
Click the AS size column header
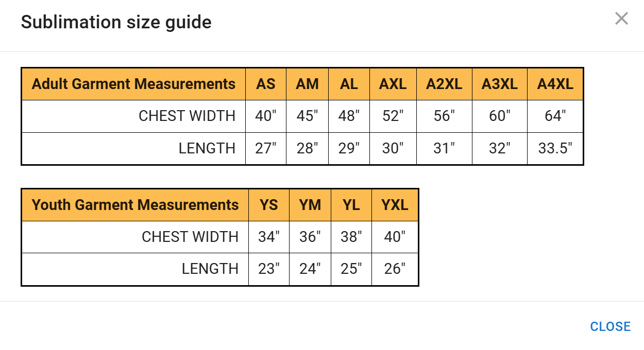pyautogui.click(x=266, y=84)
